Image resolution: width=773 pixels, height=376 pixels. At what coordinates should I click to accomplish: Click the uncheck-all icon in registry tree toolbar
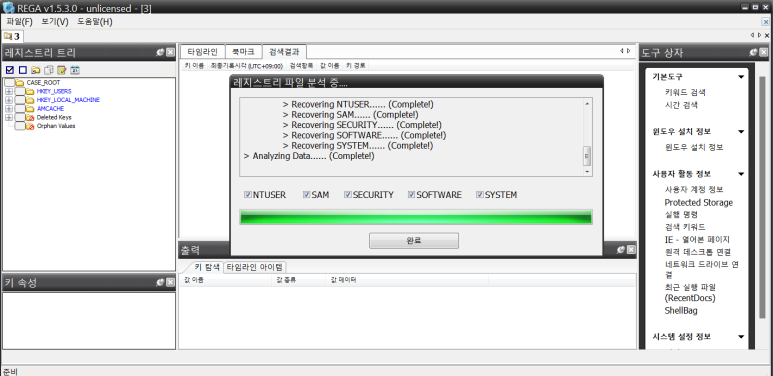click(x=23, y=70)
